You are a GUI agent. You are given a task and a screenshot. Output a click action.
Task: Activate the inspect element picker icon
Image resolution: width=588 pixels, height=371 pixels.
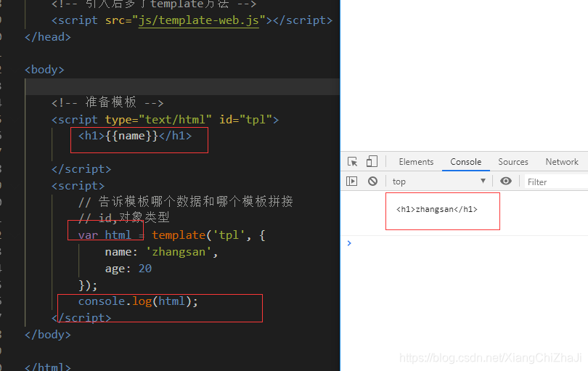pos(353,162)
